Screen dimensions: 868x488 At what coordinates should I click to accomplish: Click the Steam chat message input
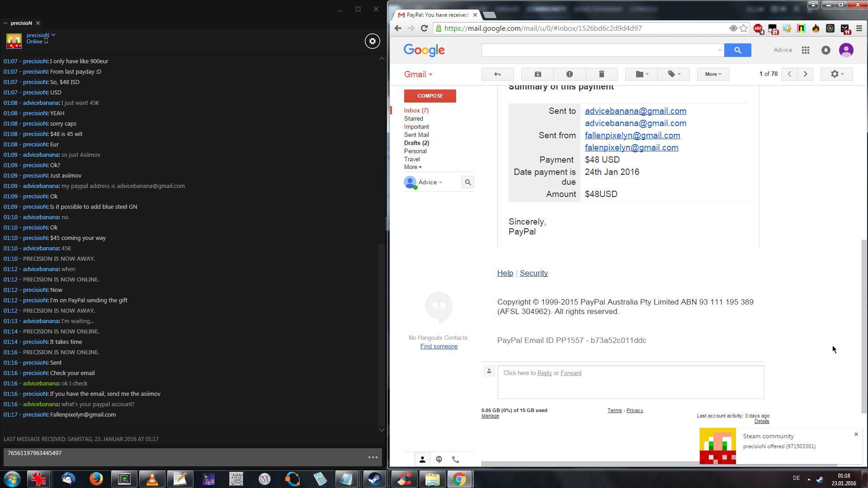(x=181, y=456)
